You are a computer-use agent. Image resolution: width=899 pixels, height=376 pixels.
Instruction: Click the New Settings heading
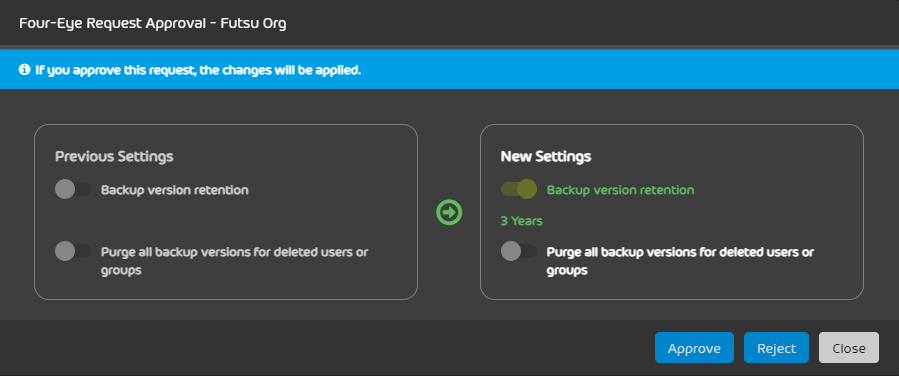pyautogui.click(x=546, y=156)
